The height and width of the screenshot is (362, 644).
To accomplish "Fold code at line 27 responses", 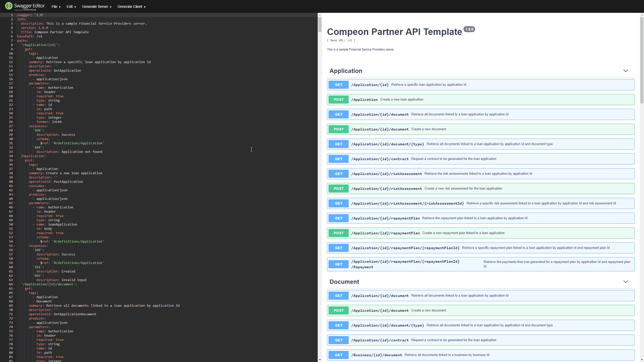I will [14, 126].
